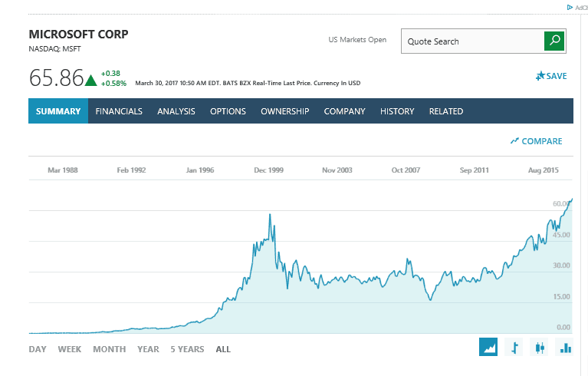Viewport: 588px width, 376px height.
Task: Click the March 30, 2017 timestamp line
Action: coord(248,83)
